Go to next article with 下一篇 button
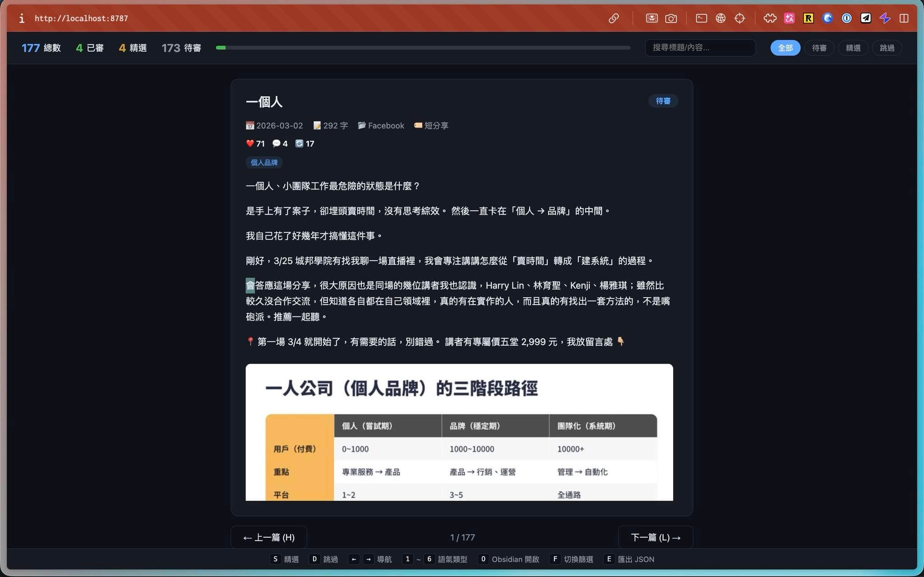Screen dimensions: 924x577 [655, 537]
